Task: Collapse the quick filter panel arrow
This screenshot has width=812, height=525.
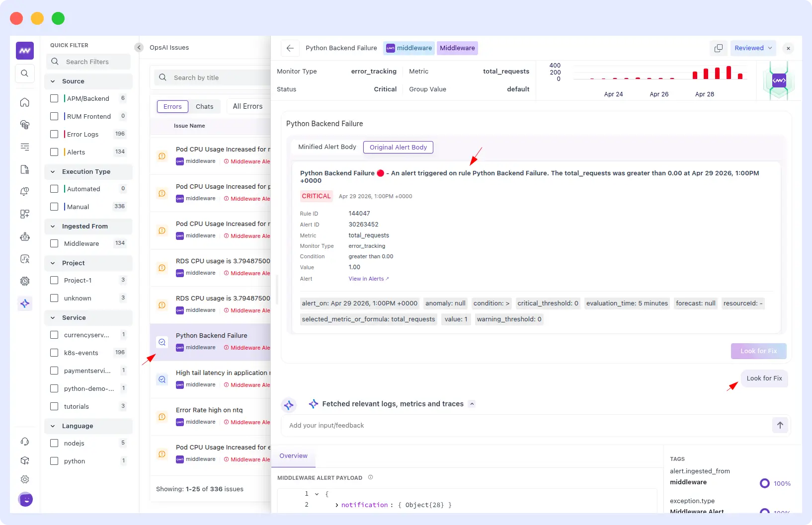Action: pos(139,48)
